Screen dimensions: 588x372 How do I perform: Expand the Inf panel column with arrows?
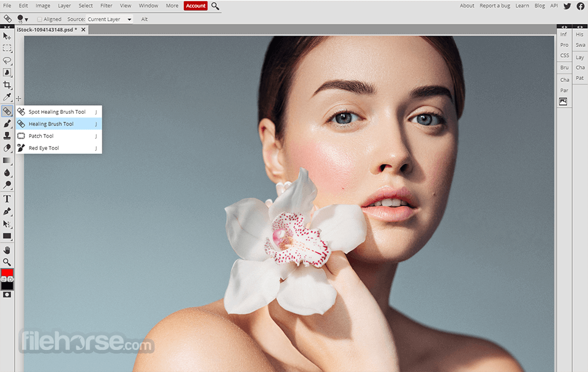[x=564, y=27]
